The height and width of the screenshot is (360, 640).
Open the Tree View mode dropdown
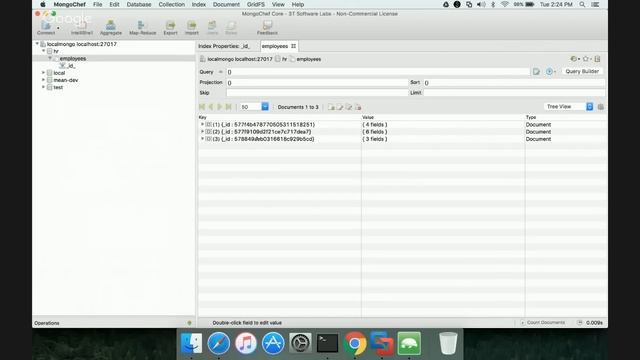click(589, 107)
